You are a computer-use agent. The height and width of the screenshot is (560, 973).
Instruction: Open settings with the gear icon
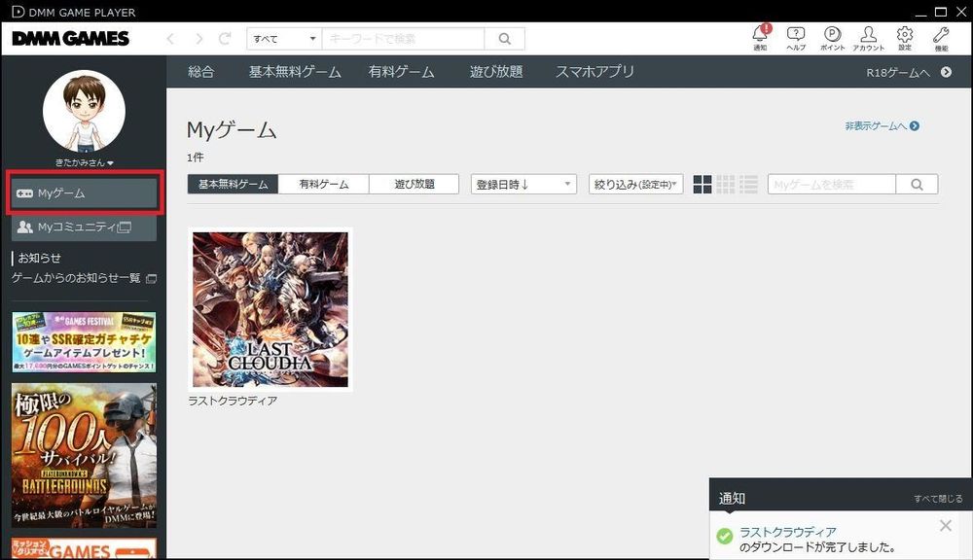coord(904,35)
